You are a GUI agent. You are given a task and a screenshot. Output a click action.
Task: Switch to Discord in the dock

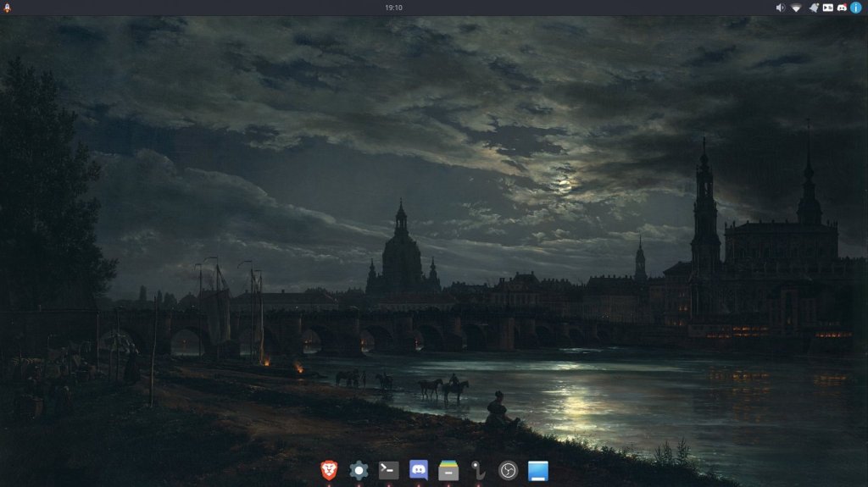(x=418, y=470)
